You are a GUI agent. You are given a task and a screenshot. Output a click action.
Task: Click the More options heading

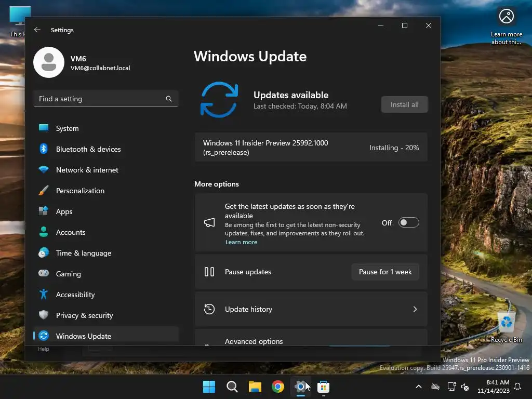217,184
